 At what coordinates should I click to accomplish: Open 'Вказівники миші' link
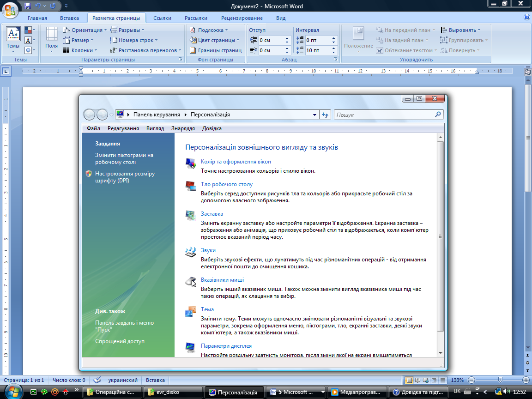(x=222, y=279)
